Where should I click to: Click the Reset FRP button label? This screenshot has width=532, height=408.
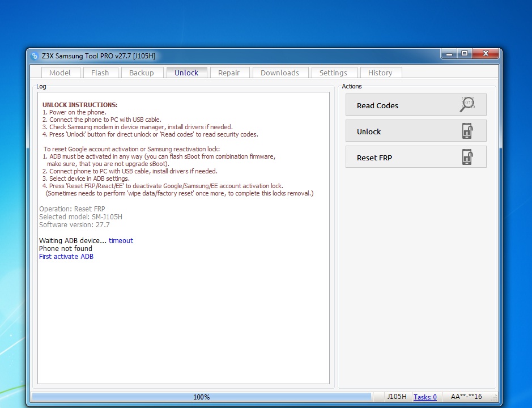point(374,158)
